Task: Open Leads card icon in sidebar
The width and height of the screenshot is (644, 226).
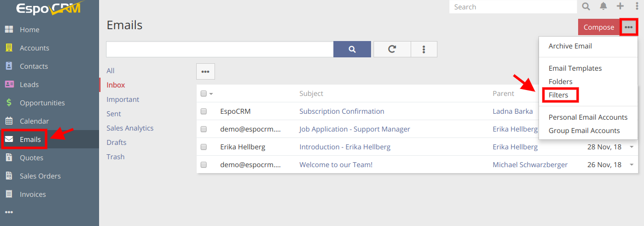Action: pos(9,85)
